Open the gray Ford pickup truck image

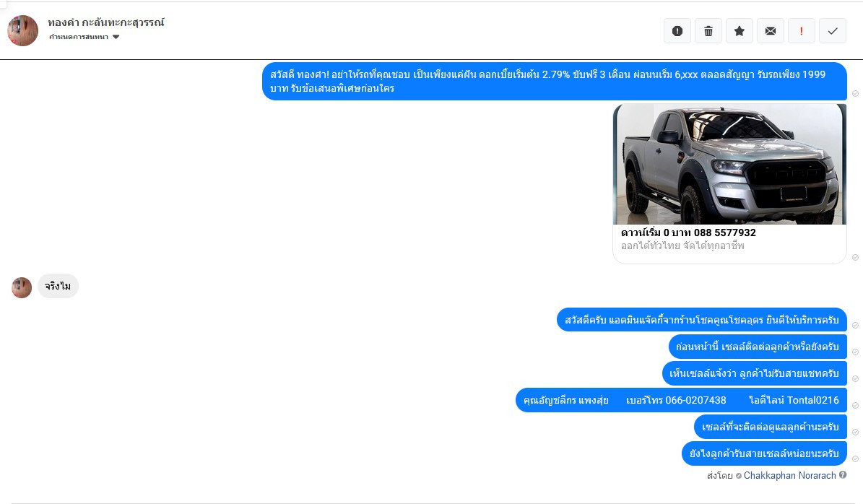(x=729, y=164)
